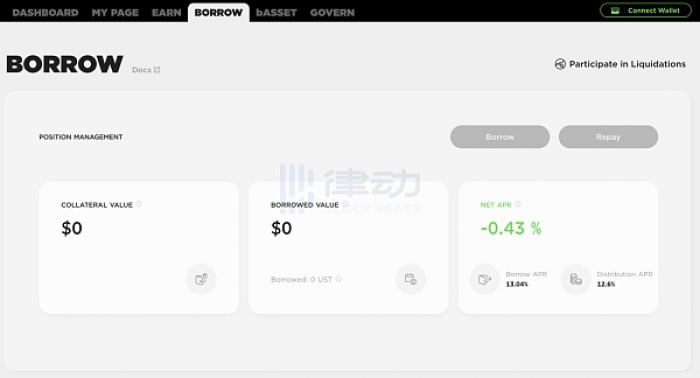Click info icon beside Borrowed: 0 UST

pyautogui.click(x=339, y=279)
